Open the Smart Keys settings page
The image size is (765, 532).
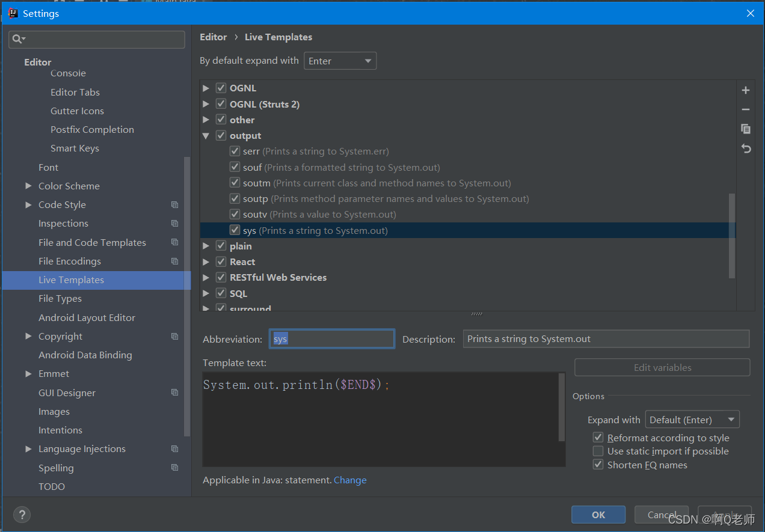tap(75, 148)
